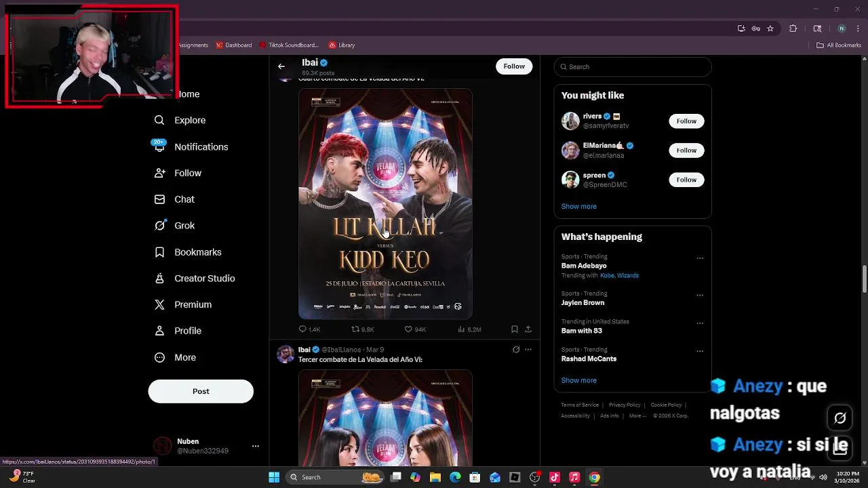Open the Bam Adebayo trending topic
This screenshot has width=868, height=488.
click(x=584, y=266)
